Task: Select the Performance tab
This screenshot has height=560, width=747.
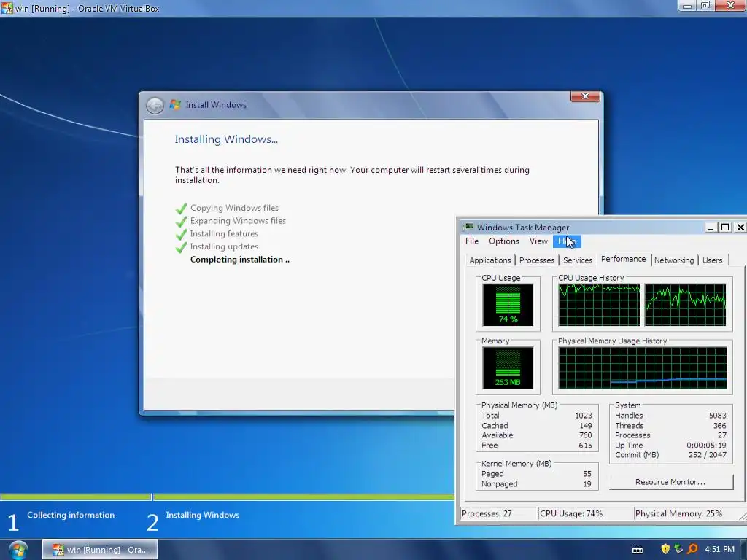Action: [x=623, y=259]
